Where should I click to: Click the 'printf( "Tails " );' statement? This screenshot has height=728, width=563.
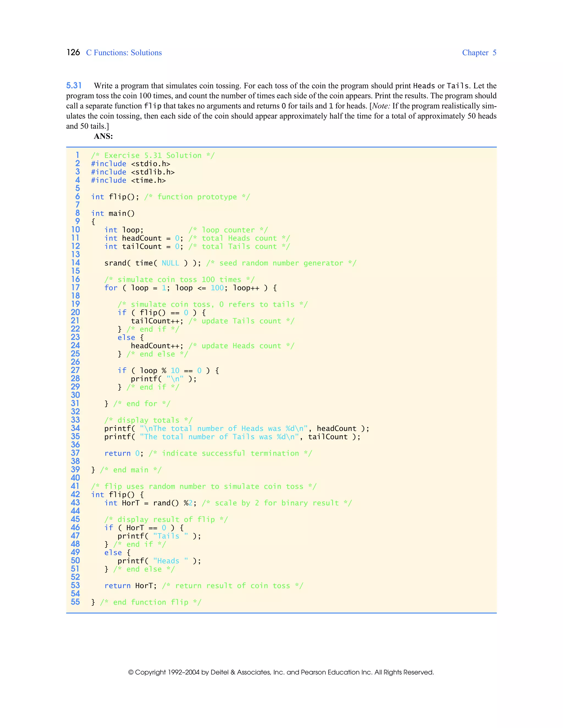tap(159, 536)
